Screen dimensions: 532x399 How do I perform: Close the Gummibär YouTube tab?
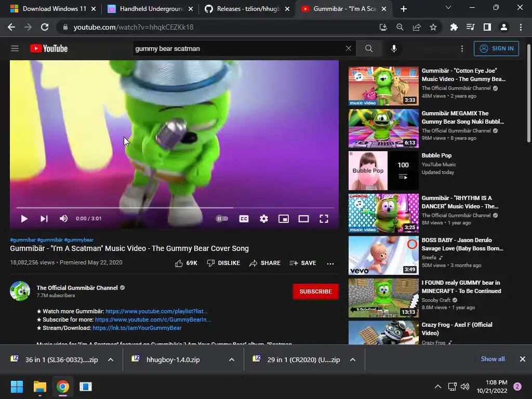click(384, 9)
